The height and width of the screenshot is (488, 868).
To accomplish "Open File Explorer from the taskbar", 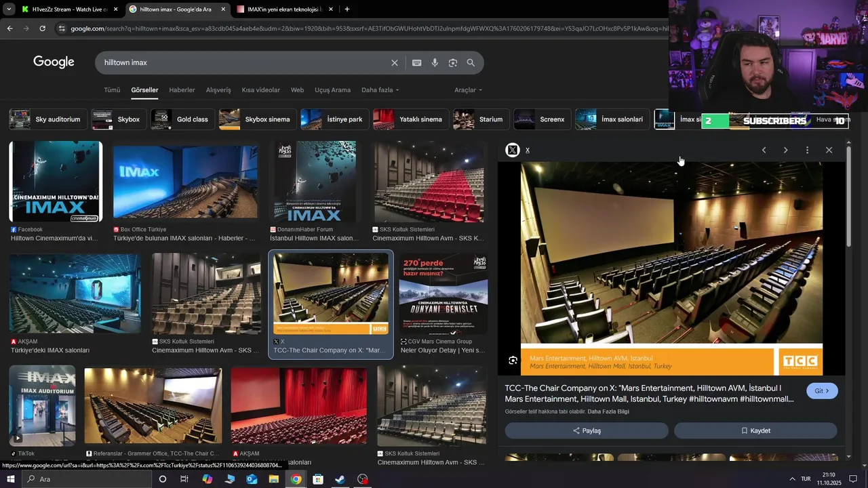I will [274, 479].
